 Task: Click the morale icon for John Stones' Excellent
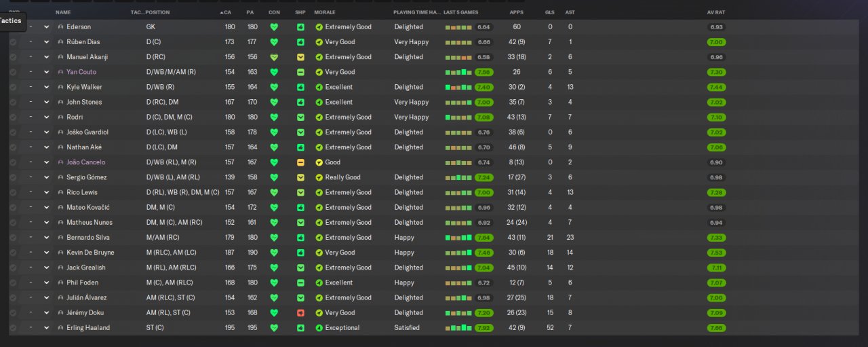coord(319,102)
